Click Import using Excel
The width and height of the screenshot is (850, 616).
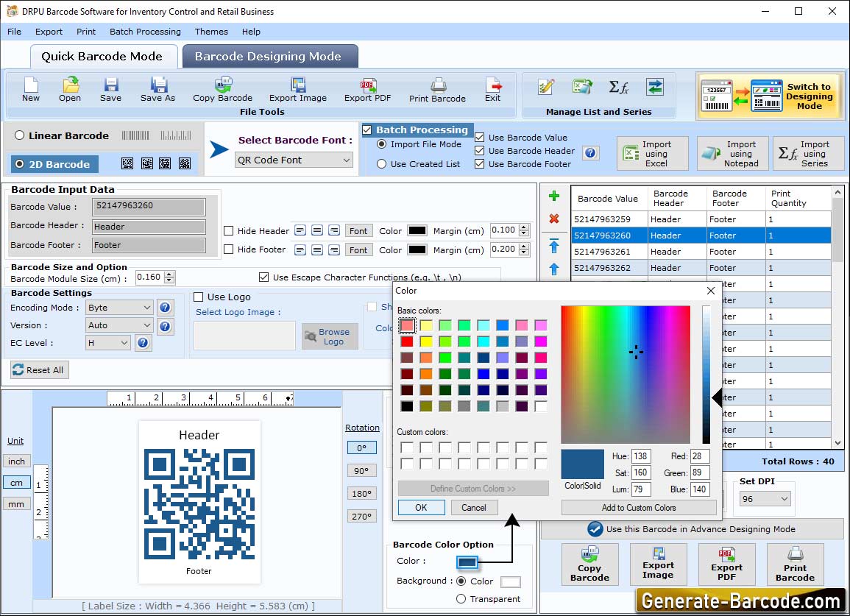pyautogui.click(x=653, y=154)
